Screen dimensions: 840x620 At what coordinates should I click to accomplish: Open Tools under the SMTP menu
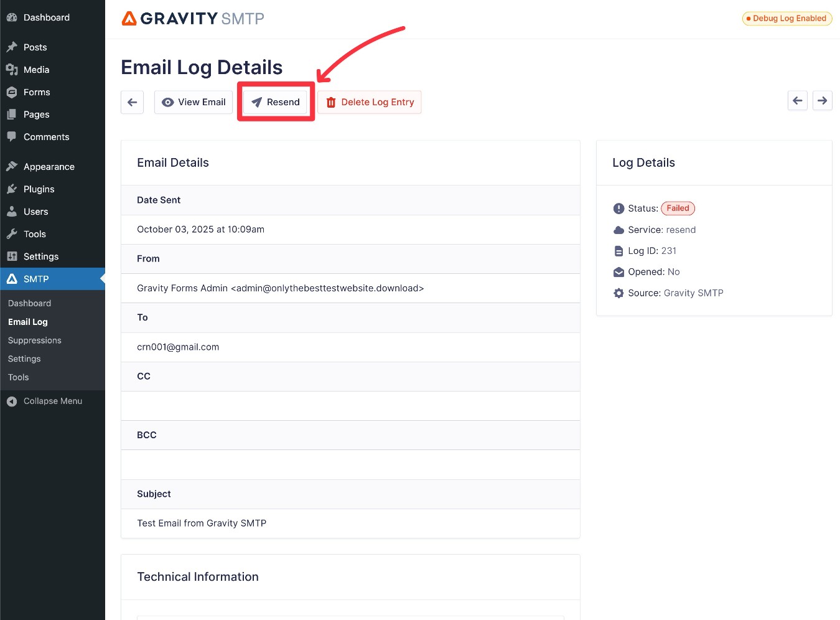point(18,377)
